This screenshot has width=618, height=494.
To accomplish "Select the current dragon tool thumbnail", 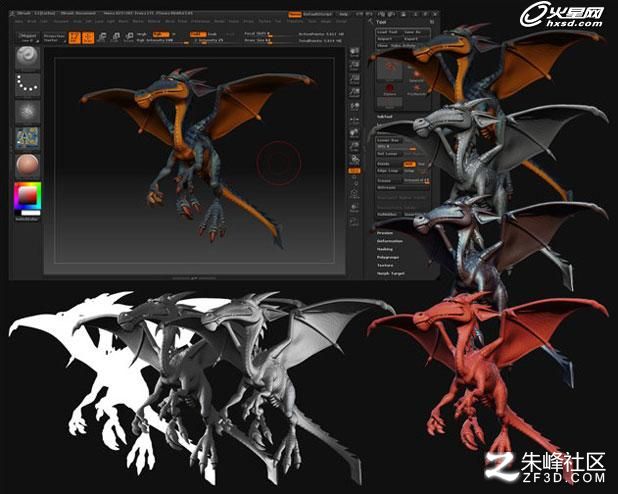I will [389, 69].
